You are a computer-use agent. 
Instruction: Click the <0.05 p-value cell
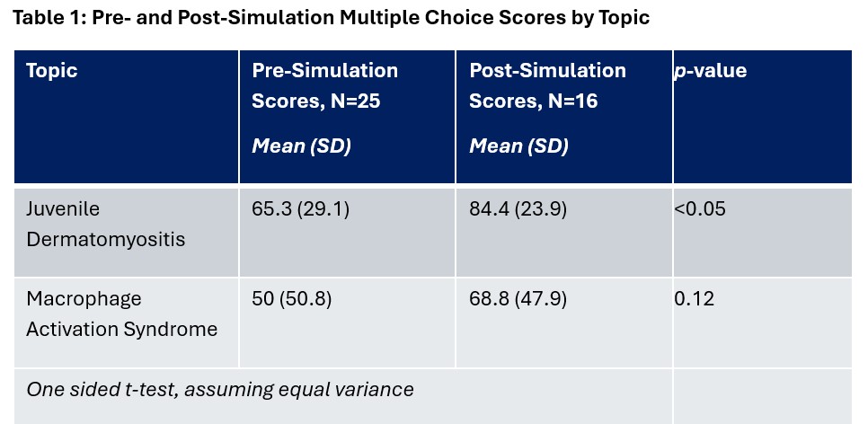click(x=700, y=209)
